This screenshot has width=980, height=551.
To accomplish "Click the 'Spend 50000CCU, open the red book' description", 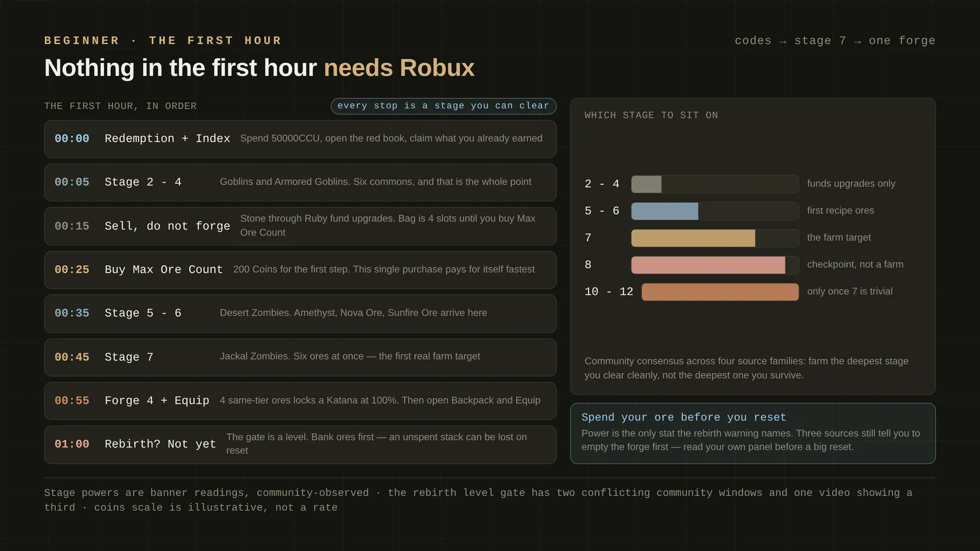I will pos(391,138).
